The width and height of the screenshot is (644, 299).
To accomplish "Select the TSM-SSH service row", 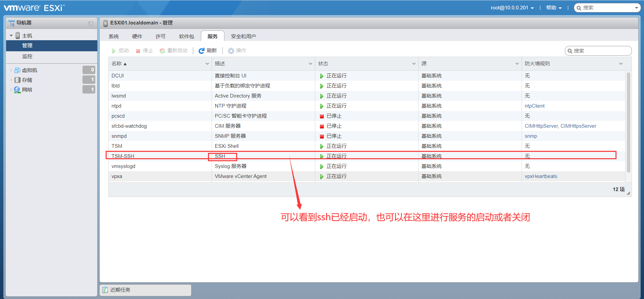I will 367,156.
